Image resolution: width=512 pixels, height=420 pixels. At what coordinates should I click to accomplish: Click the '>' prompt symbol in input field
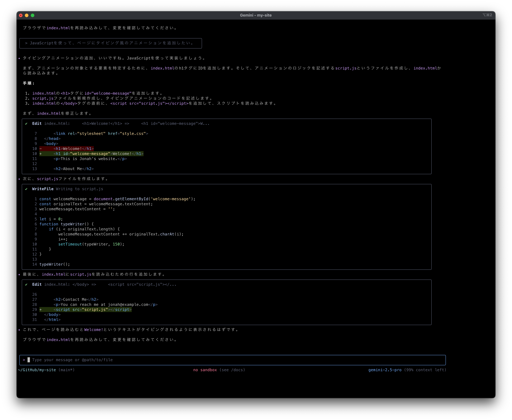point(24,360)
